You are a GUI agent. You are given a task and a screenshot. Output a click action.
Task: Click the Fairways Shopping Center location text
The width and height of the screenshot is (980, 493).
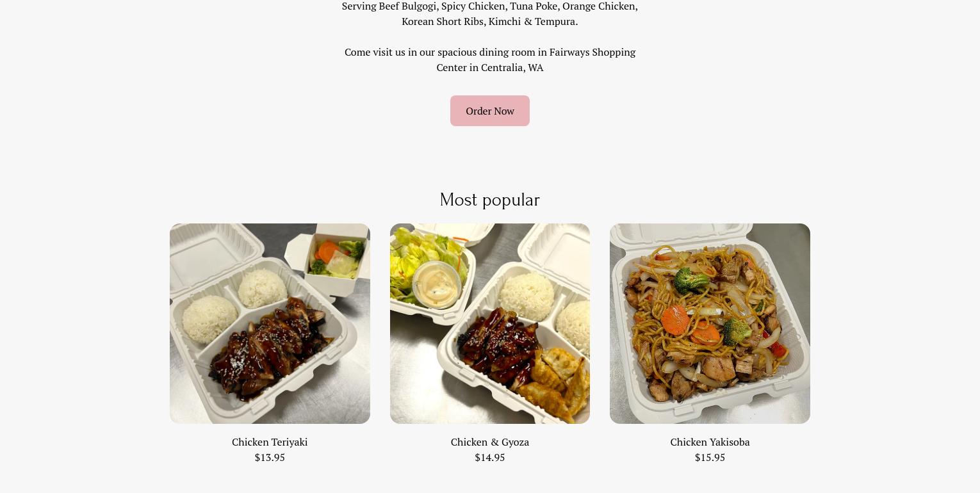pyautogui.click(x=490, y=60)
